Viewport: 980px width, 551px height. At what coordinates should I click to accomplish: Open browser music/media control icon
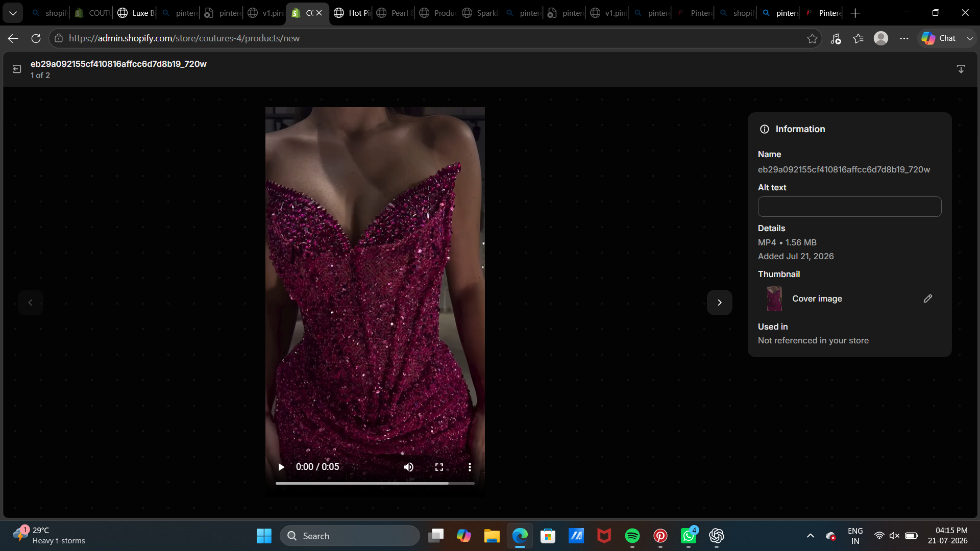coord(836,38)
